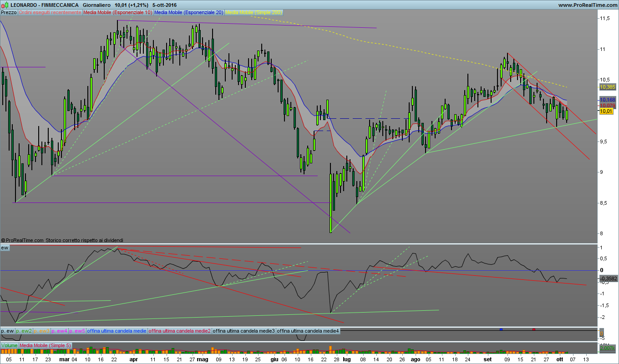This screenshot has height=364, width=619.
Task: Select the p. ew5 label
Action: (77, 331)
